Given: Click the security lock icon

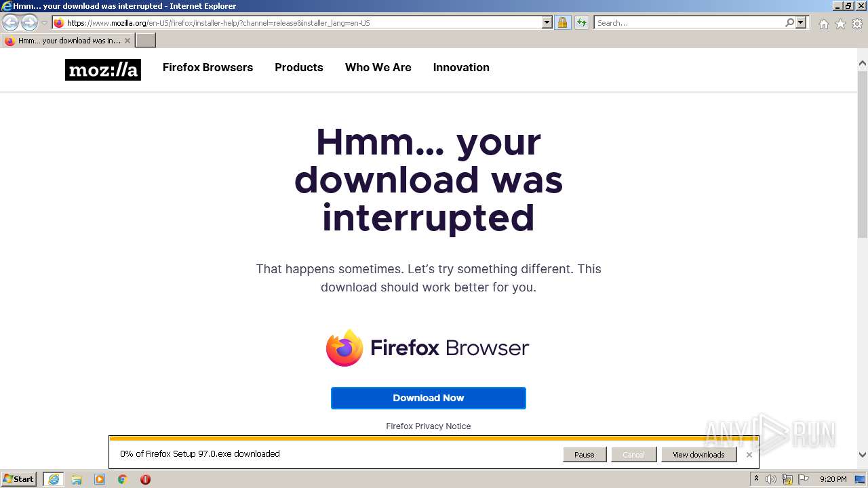Looking at the screenshot, I should [x=562, y=22].
